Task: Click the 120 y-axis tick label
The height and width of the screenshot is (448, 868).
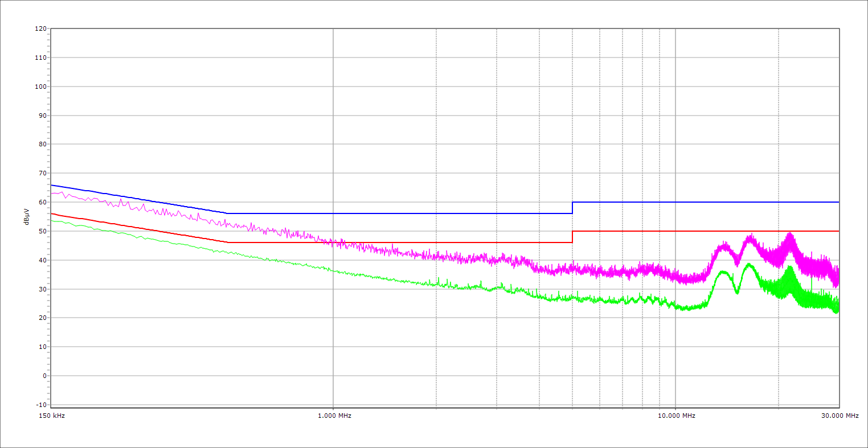Action: pos(40,29)
